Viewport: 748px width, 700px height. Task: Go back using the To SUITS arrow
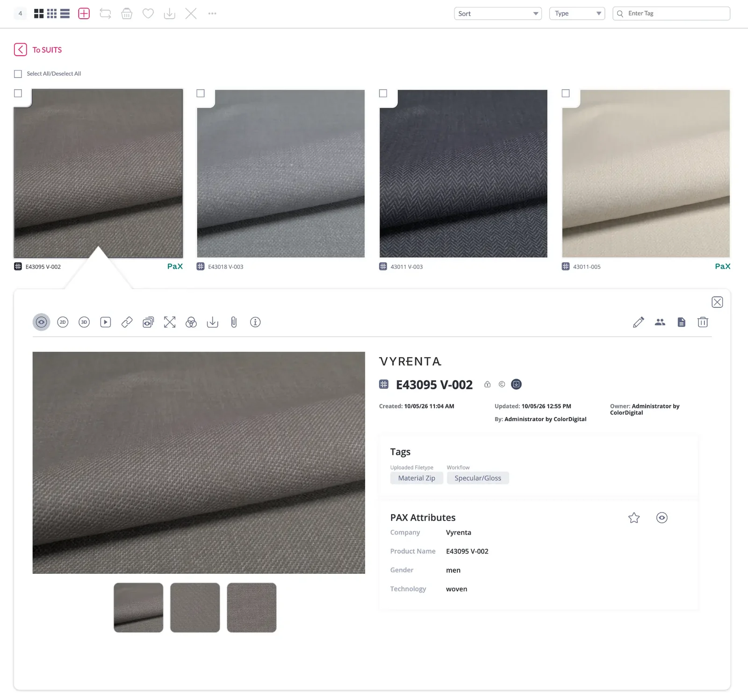pyautogui.click(x=21, y=50)
